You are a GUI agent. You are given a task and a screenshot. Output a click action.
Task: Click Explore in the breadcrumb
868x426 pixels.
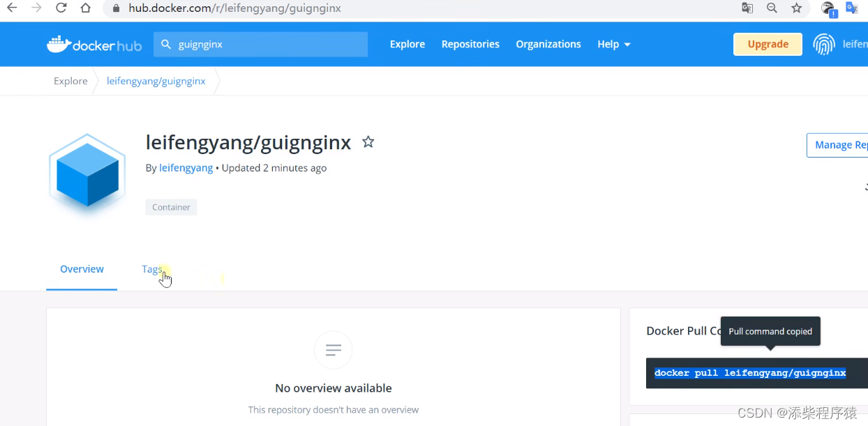70,81
